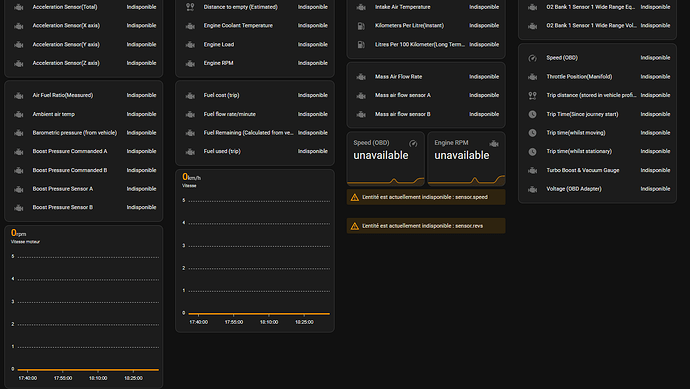This screenshot has height=389, width=690.
Task: Select the Turbo Boost & Vacuum Gauge row
Action: 597,170
